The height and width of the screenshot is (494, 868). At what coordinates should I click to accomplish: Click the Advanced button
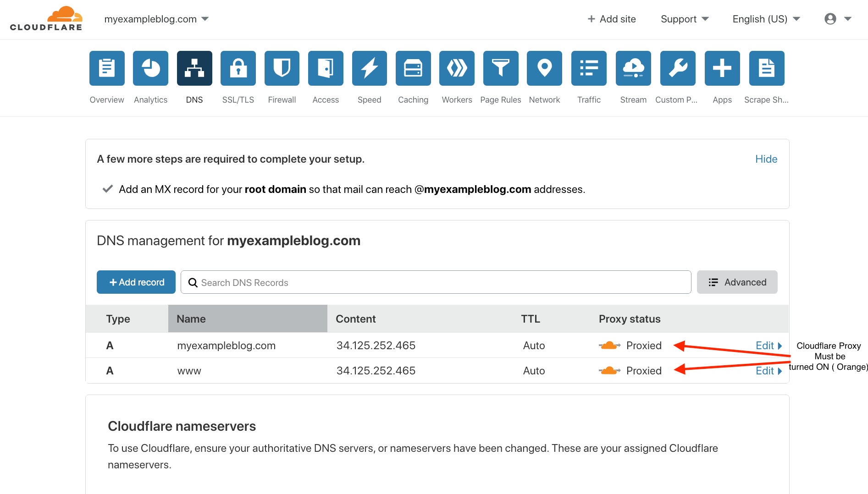coord(737,282)
